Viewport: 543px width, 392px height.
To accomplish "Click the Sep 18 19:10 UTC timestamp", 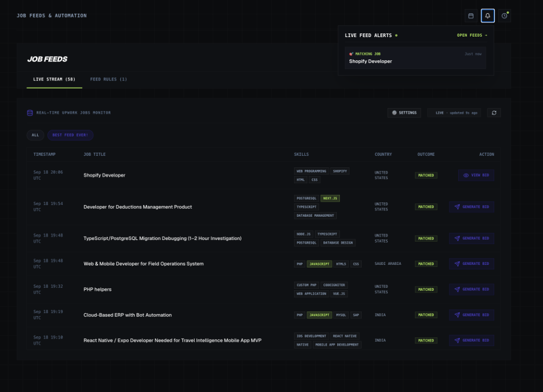I will tap(48, 341).
